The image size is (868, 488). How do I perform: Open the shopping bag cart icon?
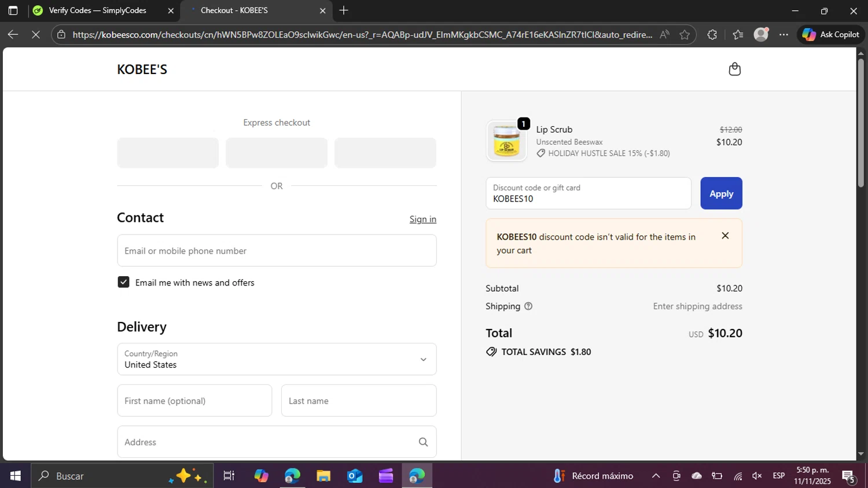click(734, 69)
